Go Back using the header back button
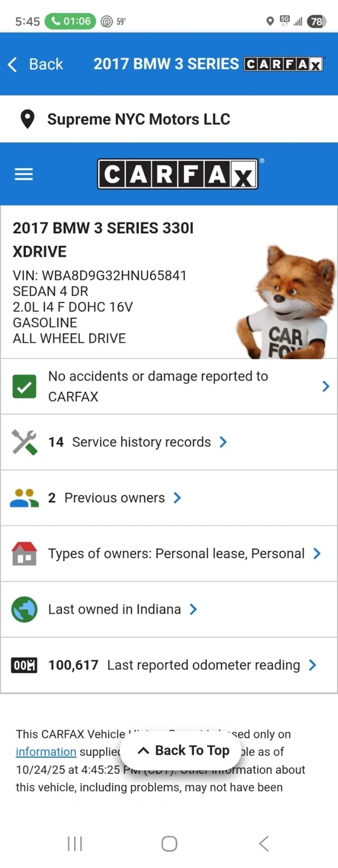Screen dimensions: 338x868 coord(35,64)
